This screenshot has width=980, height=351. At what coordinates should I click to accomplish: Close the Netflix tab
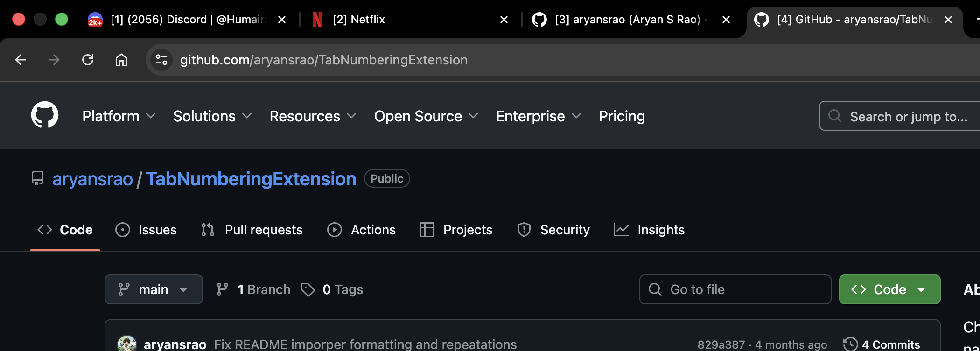[x=504, y=20]
